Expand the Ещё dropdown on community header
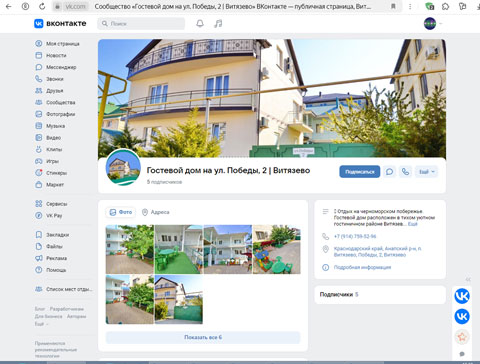 pyautogui.click(x=426, y=172)
